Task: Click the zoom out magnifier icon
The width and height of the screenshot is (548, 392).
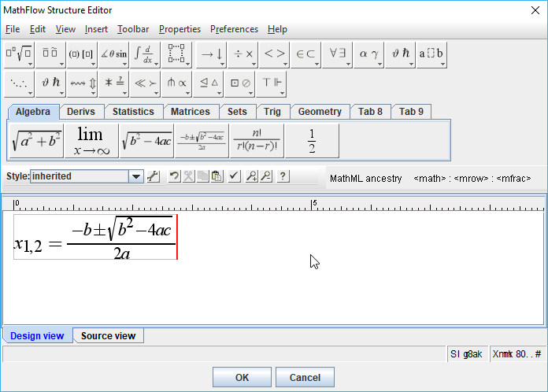Action: pos(266,176)
